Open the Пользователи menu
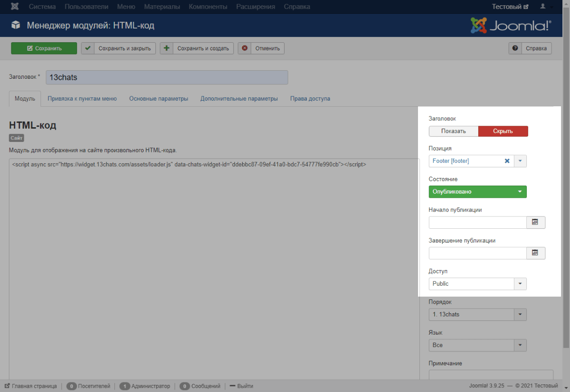Image resolution: width=570 pixels, height=392 pixels. pos(86,7)
